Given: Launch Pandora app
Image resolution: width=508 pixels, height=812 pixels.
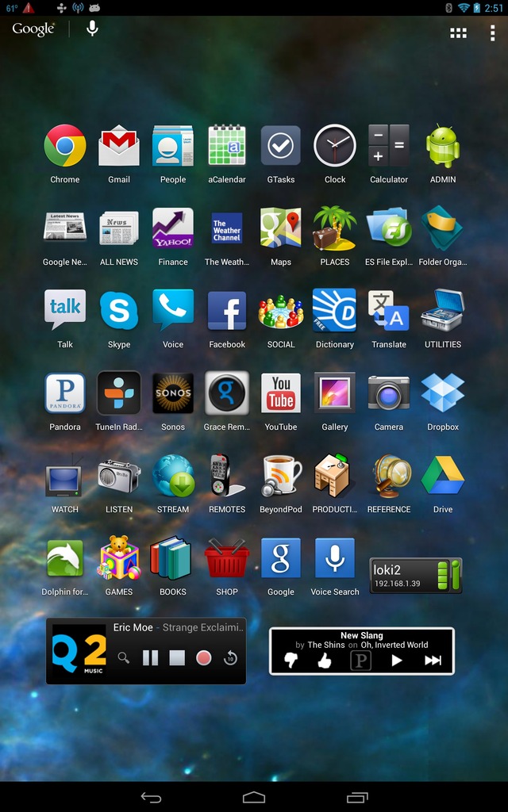Looking at the screenshot, I should click(x=65, y=393).
